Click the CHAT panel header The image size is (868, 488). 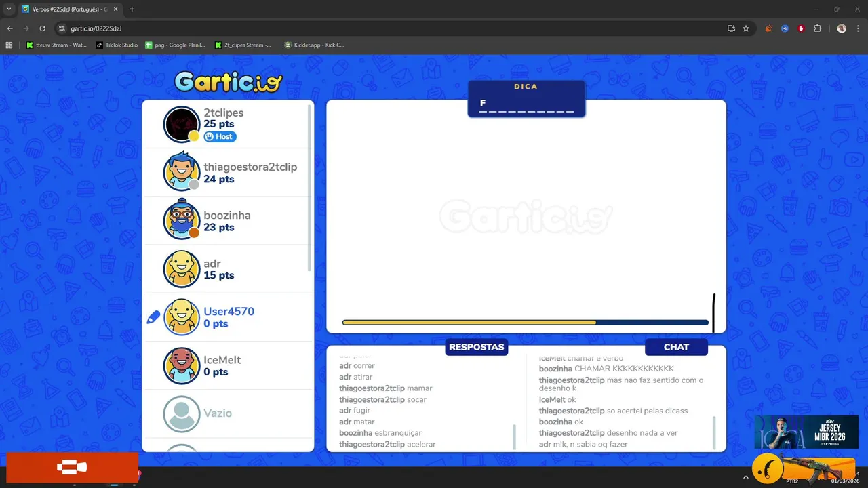pos(676,347)
